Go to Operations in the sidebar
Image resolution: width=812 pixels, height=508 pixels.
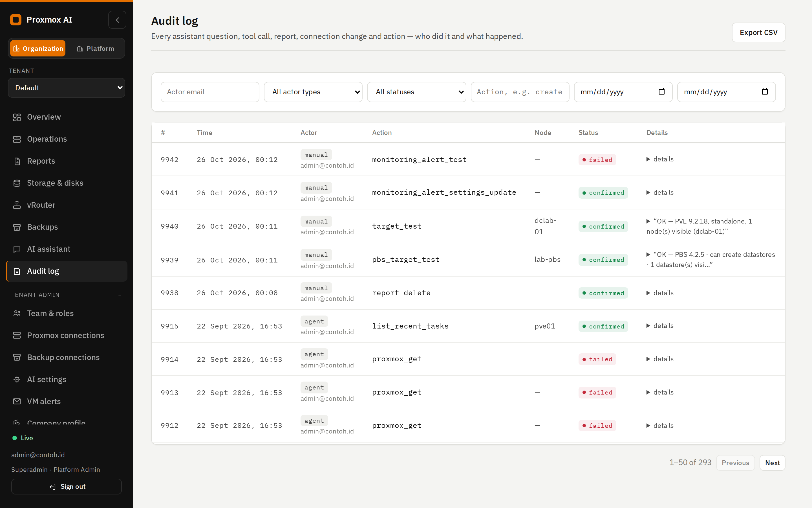(67, 139)
